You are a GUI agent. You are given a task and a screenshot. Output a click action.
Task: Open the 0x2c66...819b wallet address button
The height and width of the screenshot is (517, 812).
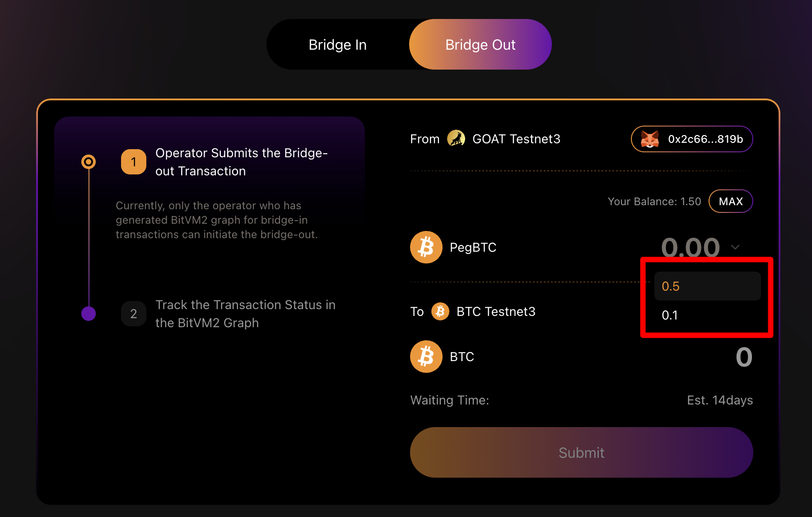pos(692,139)
